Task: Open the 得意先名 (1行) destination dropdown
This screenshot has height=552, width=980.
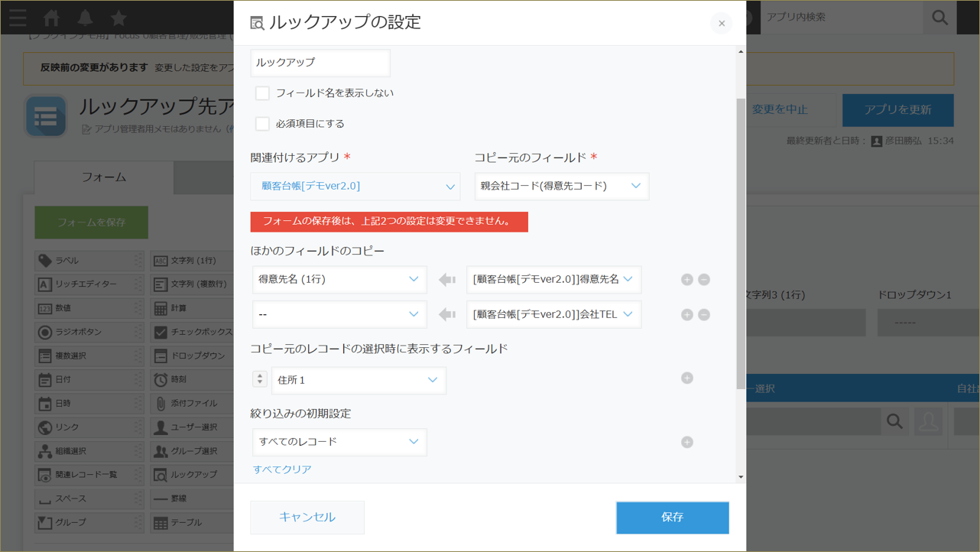Action: [339, 280]
